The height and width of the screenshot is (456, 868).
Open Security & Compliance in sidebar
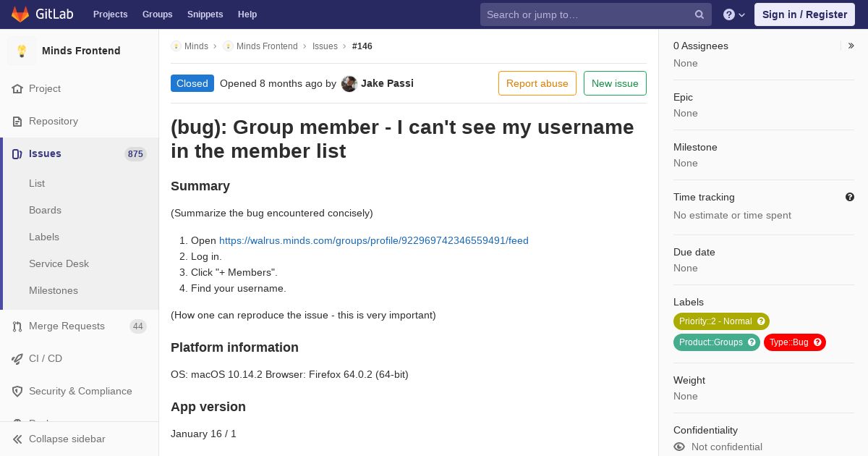(79, 391)
